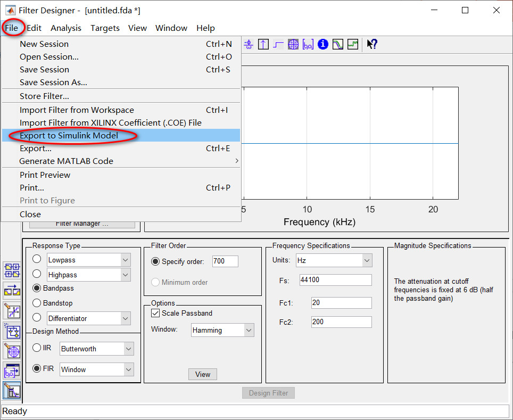
Task: Click the Filter Manager button
Action: click(82, 225)
